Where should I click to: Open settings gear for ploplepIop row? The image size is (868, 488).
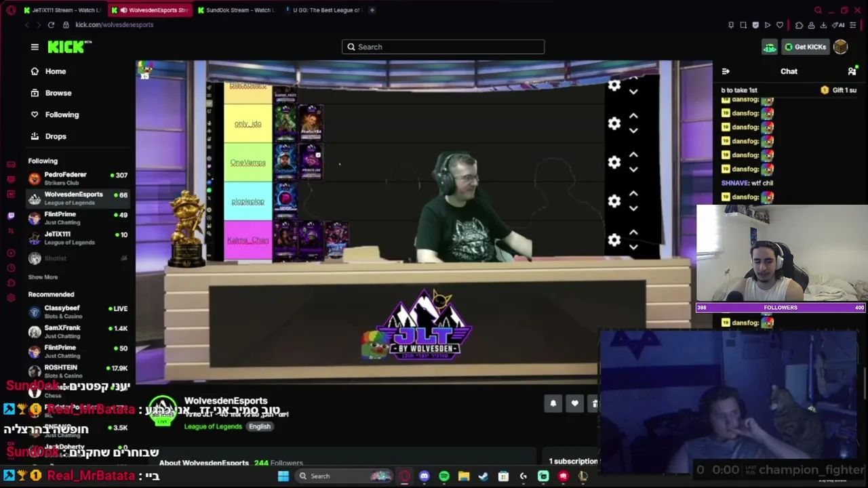coord(614,201)
